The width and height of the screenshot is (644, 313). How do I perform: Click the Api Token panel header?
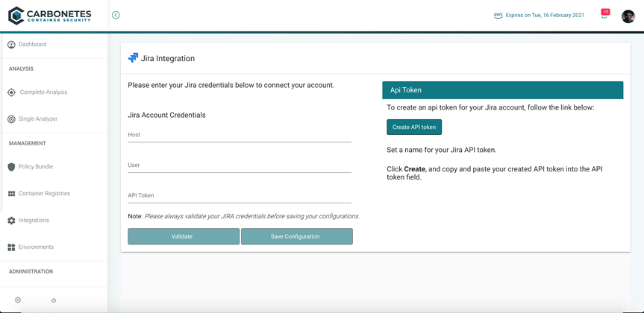tap(503, 90)
